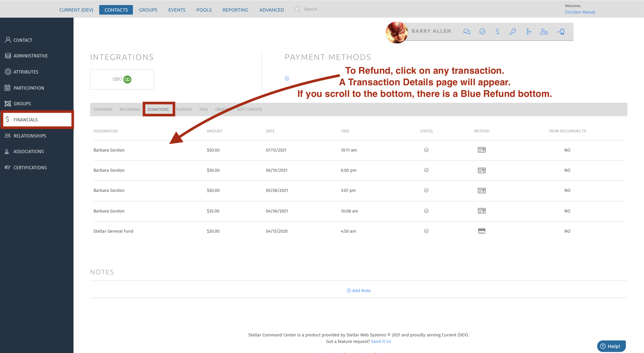This screenshot has height=353, width=644.
Task: Add a payment method with plus icon
Action: click(x=287, y=78)
